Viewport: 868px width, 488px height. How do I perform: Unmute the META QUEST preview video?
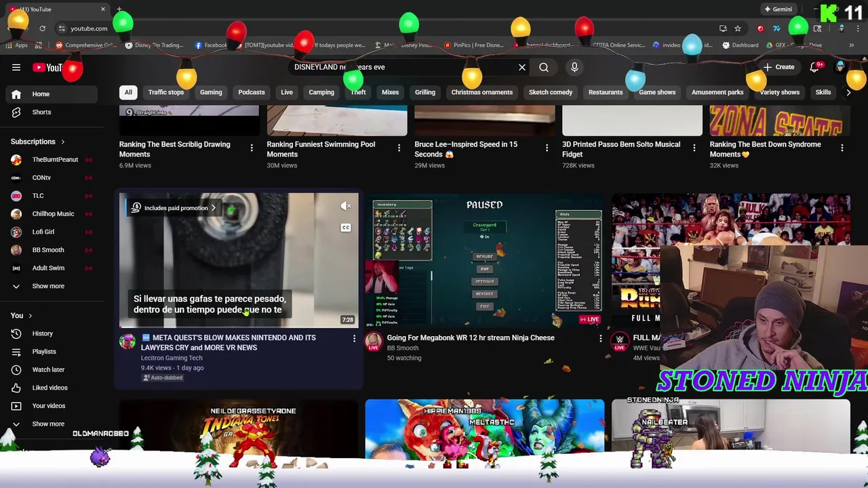tap(346, 206)
